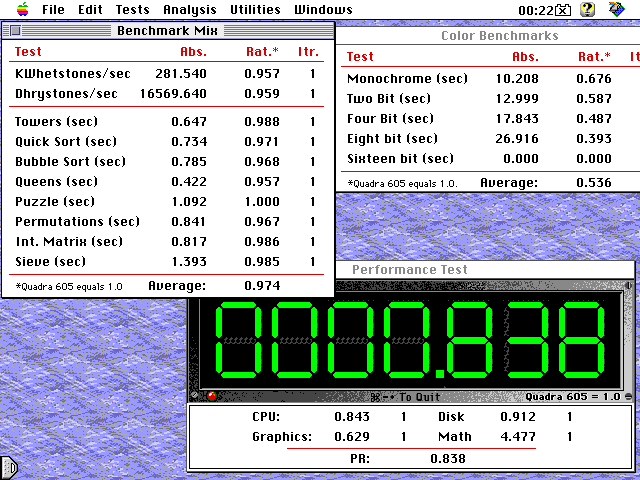The height and width of the screenshot is (480, 640).
Task: Open the Windows menu
Action: point(323,9)
